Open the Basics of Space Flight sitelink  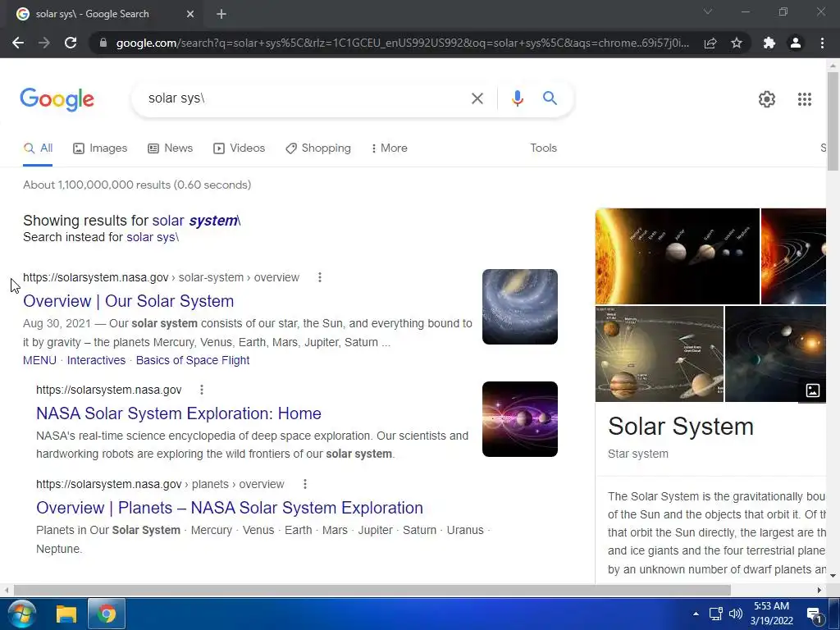tap(193, 361)
